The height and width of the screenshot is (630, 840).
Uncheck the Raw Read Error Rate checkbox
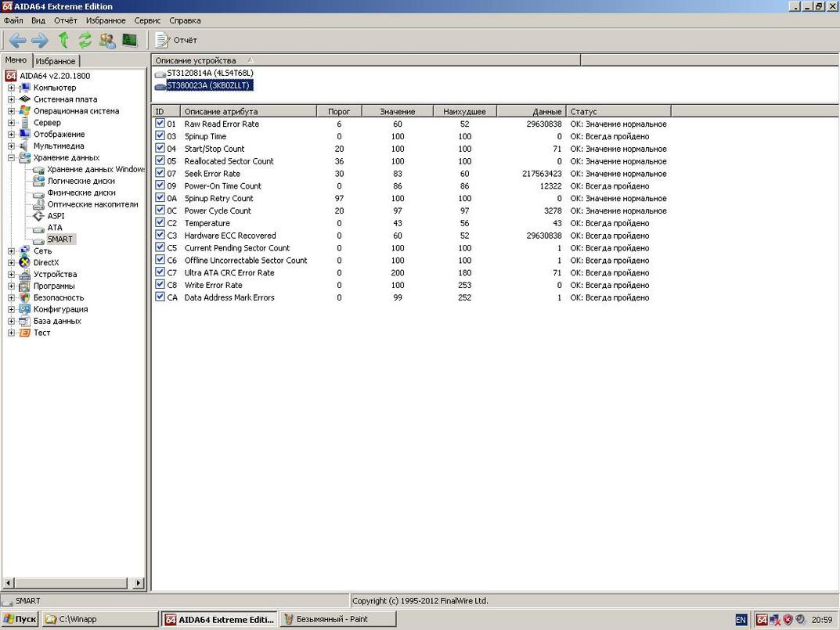160,123
